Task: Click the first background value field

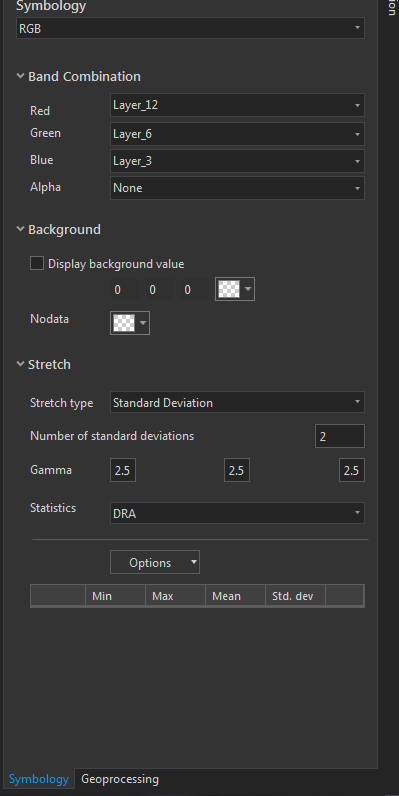Action: tap(124, 289)
